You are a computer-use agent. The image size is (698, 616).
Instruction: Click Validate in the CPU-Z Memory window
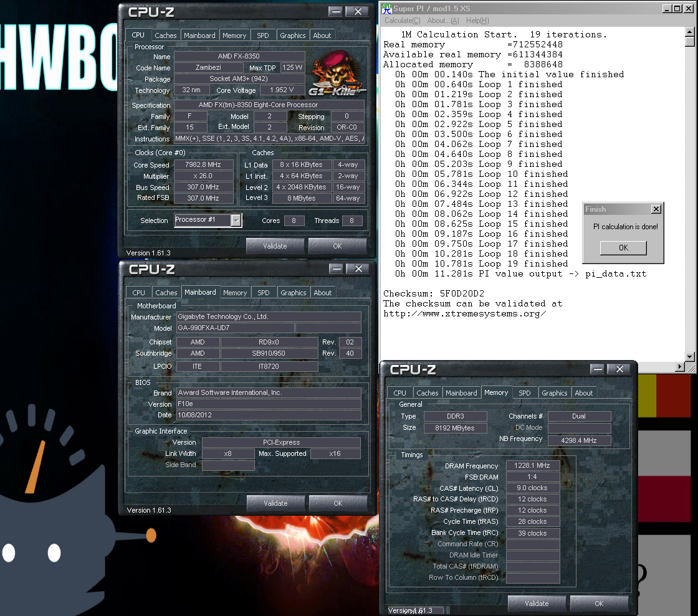537,604
